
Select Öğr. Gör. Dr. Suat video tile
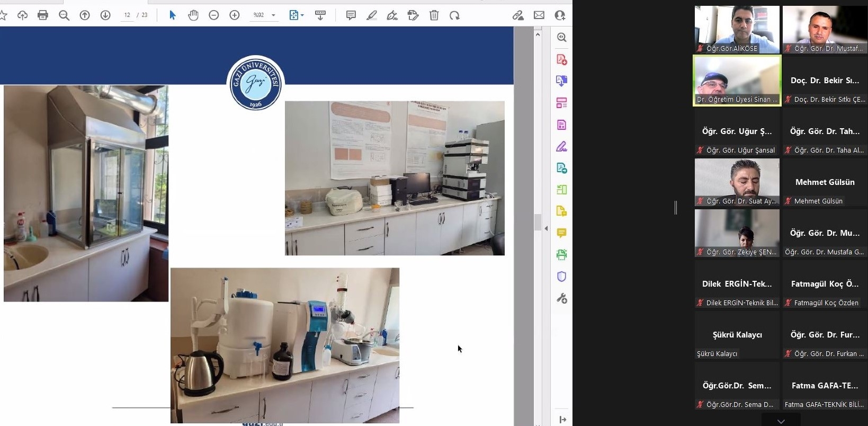[737, 182]
